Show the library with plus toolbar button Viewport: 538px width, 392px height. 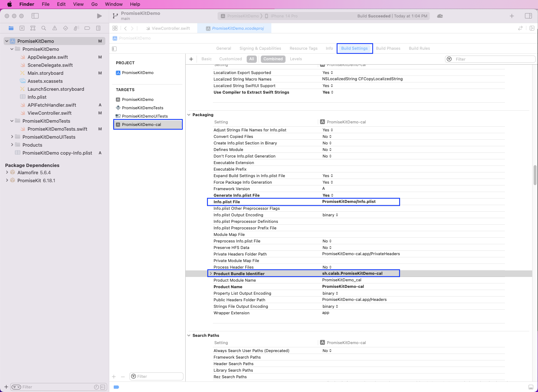(x=512, y=16)
